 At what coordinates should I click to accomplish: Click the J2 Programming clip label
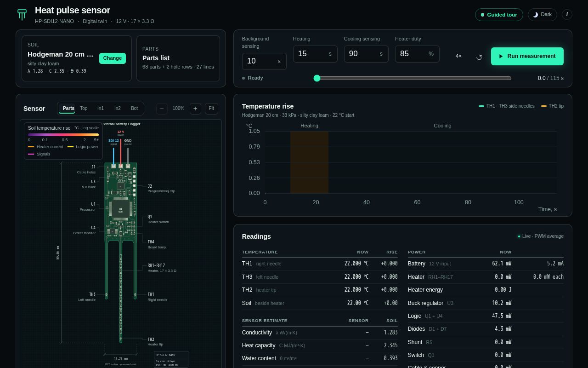pos(161,189)
